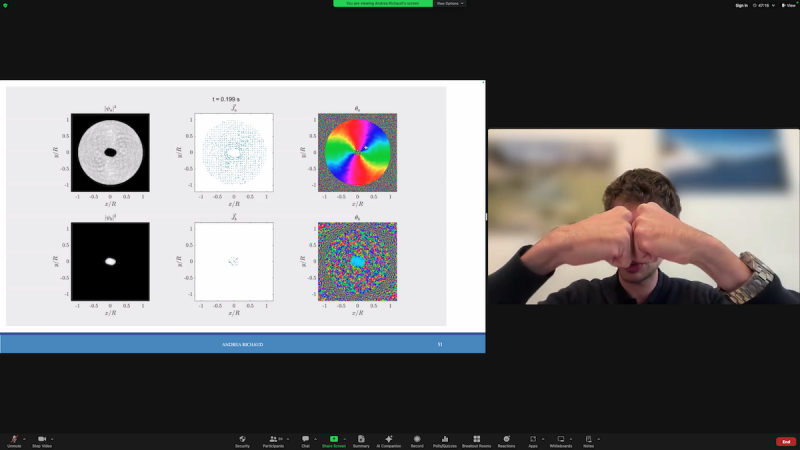Image resolution: width=800 pixels, height=450 pixels.
Task: Open audio options arrow beside Unmute
Action: click(24, 439)
